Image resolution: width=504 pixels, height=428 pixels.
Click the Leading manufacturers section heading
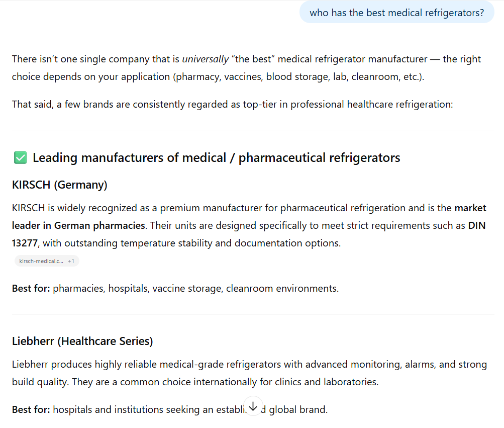[216, 158]
